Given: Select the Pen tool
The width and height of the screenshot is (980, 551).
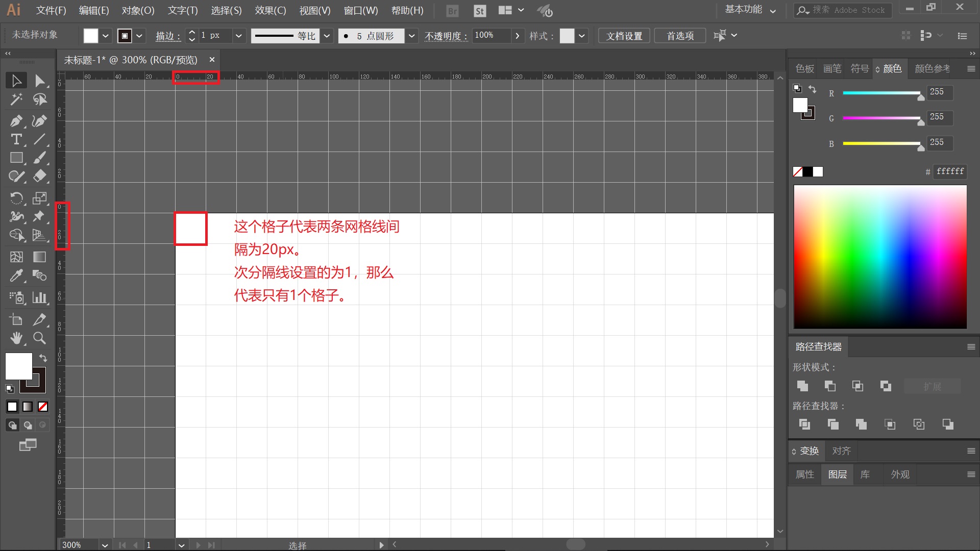Looking at the screenshot, I should (x=16, y=121).
